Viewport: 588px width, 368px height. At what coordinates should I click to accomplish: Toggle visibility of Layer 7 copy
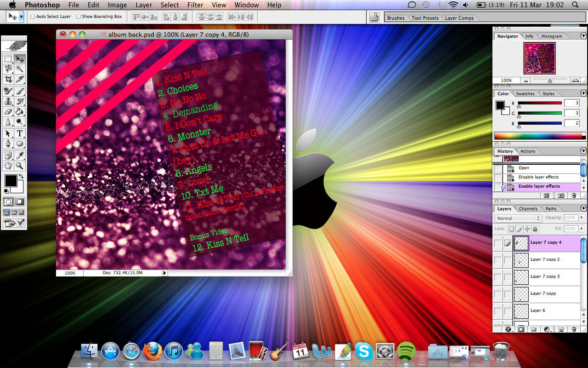coord(498,294)
